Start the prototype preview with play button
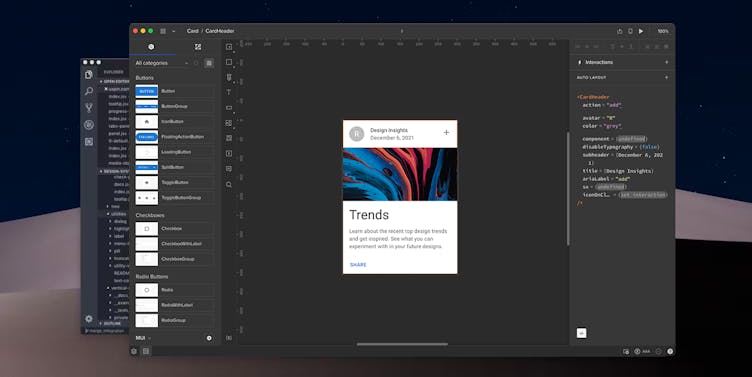The width and height of the screenshot is (752, 377). click(641, 31)
